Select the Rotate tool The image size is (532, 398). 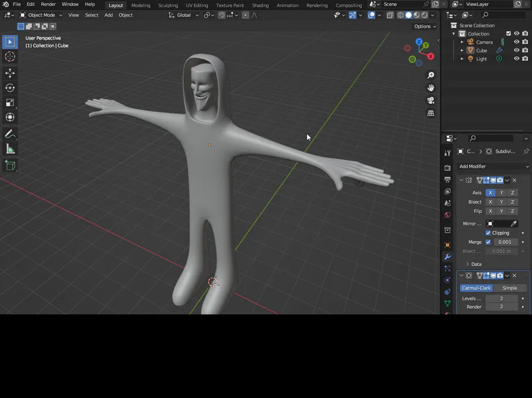[10, 88]
